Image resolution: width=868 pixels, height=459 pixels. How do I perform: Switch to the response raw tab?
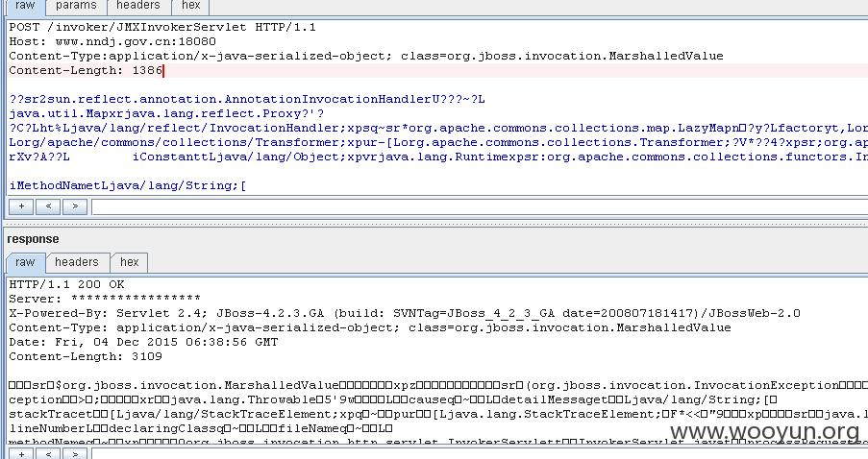pos(25,262)
